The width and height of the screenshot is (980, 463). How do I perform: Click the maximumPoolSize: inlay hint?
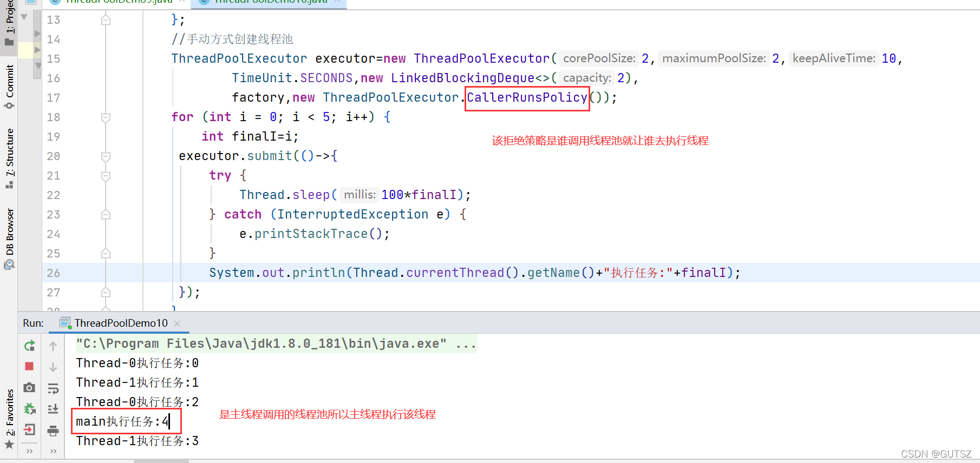[x=714, y=58]
